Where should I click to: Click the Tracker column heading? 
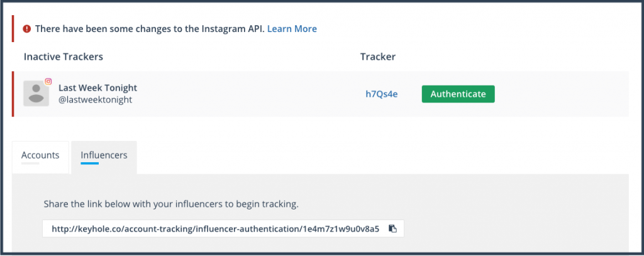378,57
